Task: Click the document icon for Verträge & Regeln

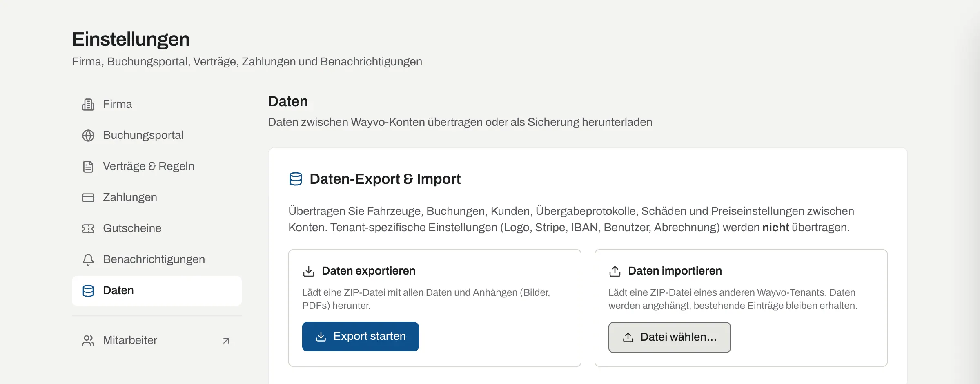Action: click(88, 167)
